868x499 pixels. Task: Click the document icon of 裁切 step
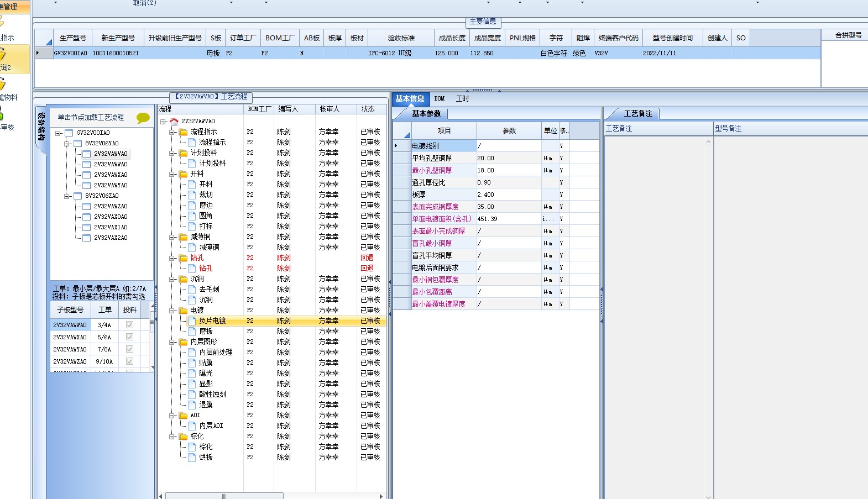[192, 195]
